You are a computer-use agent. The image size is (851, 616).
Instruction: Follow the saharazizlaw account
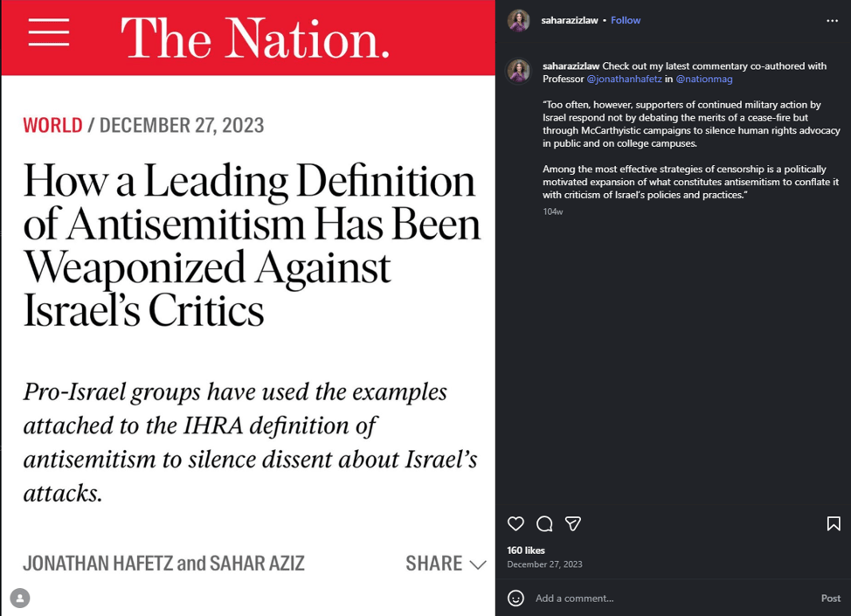[626, 21]
